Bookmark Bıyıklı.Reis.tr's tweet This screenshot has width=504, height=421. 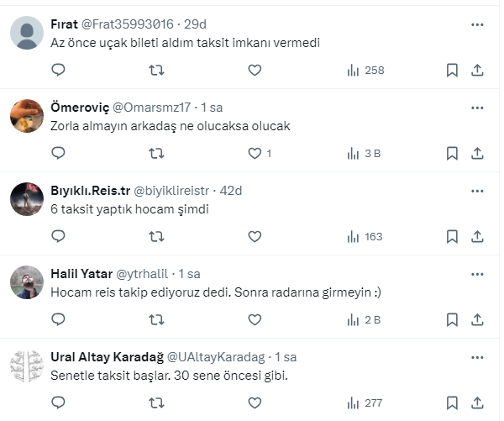452,237
